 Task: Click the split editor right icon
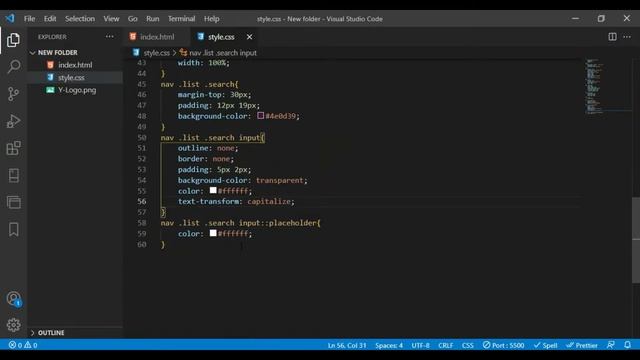612,37
